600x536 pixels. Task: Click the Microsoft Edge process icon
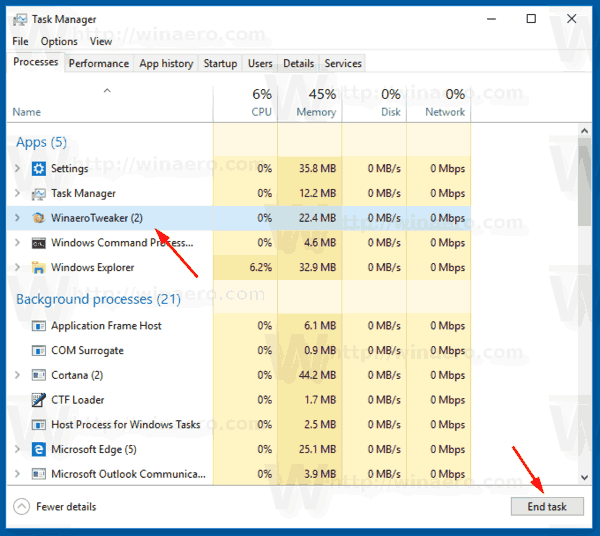coord(39,450)
